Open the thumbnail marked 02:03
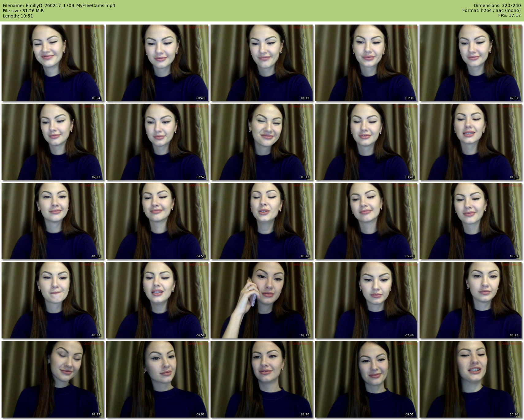The height and width of the screenshot is (420, 524). 470,63
